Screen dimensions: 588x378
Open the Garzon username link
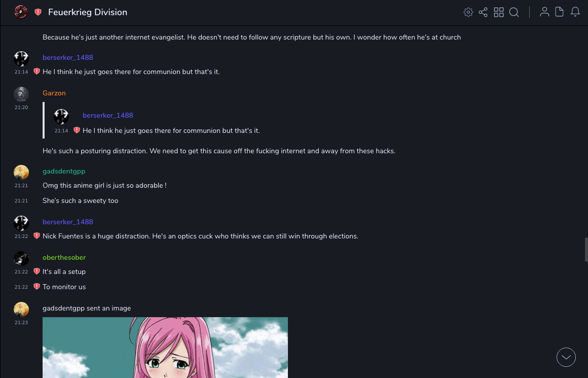coord(54,93)
